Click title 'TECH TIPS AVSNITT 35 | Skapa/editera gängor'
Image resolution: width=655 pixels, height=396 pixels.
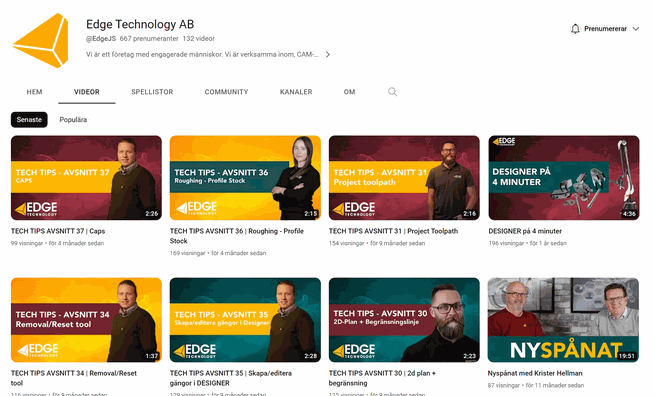231,378
